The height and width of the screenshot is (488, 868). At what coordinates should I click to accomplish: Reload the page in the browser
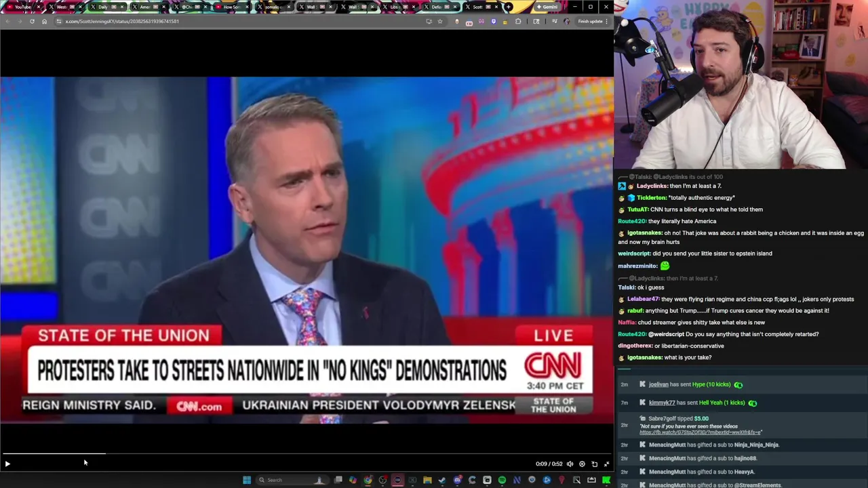pyautogui.click(x=32, y=21)
